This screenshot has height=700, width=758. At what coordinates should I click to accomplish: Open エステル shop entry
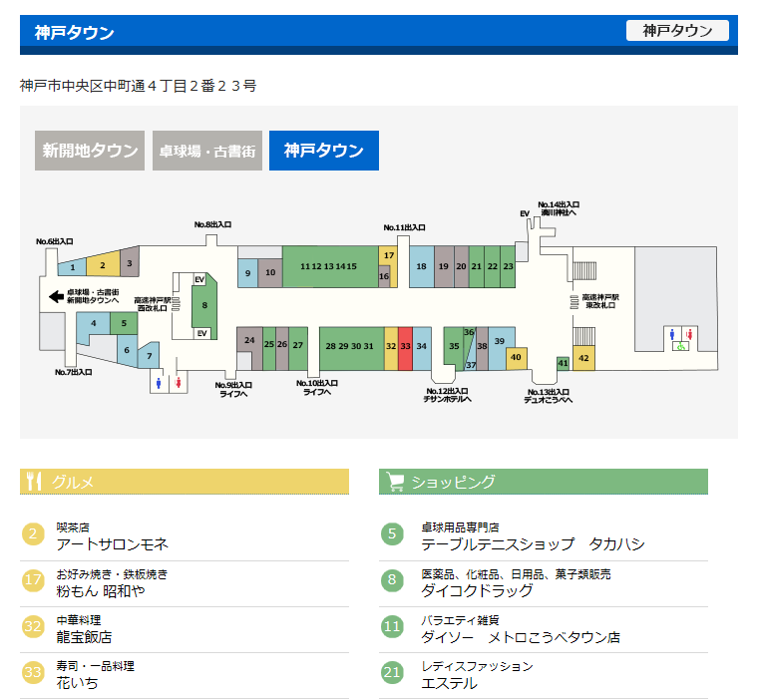coord(449,683)
